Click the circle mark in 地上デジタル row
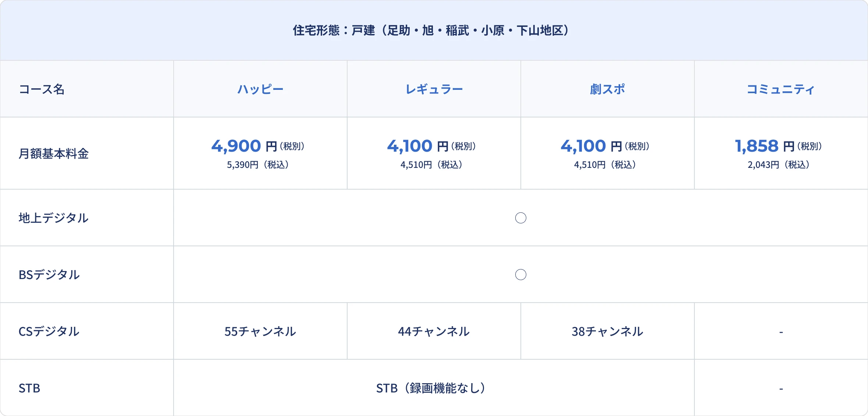 tap(520, 218)
